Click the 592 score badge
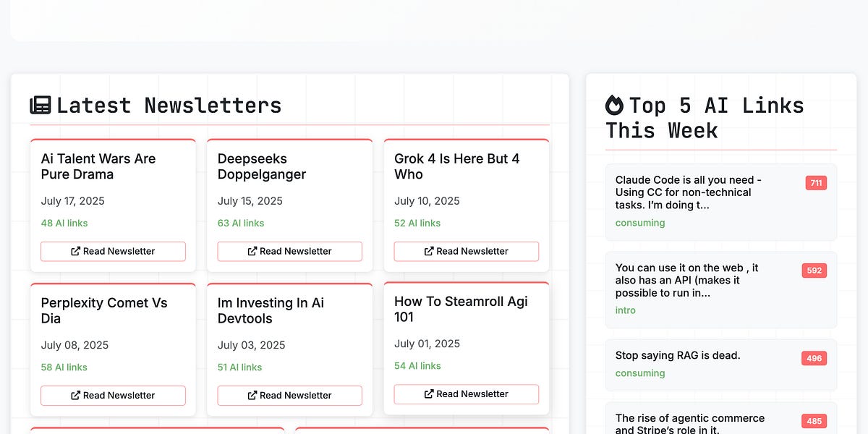 814,271
